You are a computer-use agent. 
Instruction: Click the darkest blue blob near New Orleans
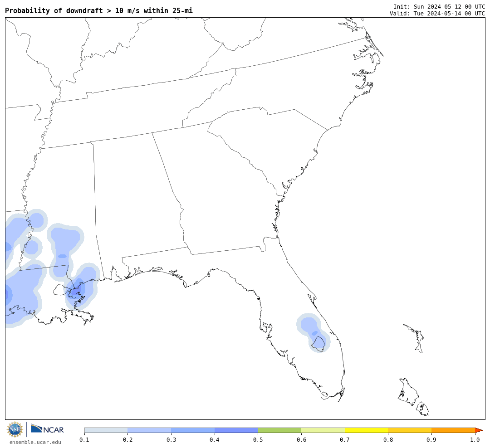[76, 290]
